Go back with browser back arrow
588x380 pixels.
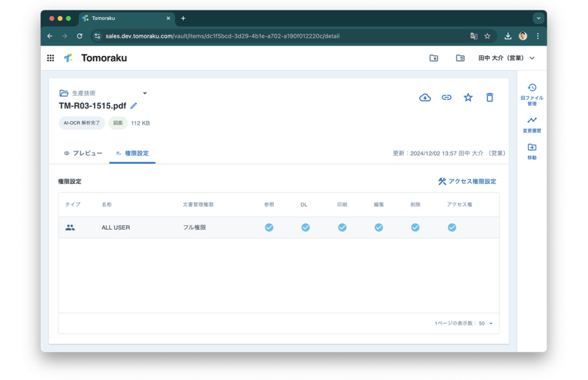(50, 36)
